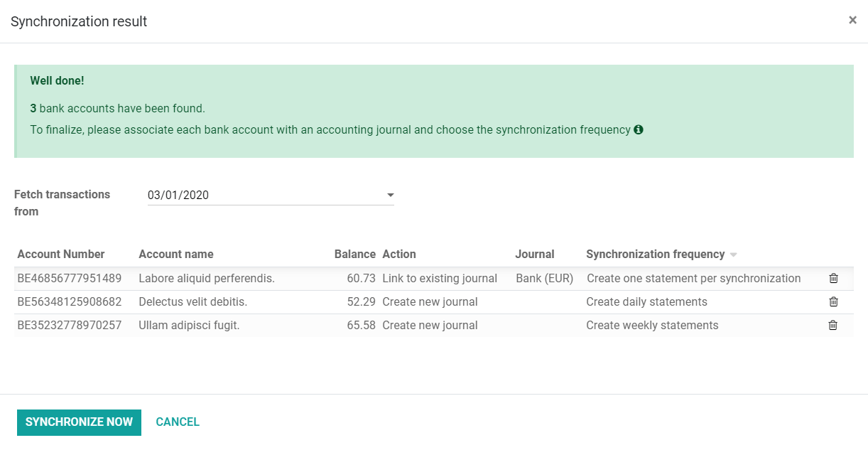Select account number BE56348125908682
Image resolution: width=868 pixels, height=455 pixels.
(x=70, y=301)
